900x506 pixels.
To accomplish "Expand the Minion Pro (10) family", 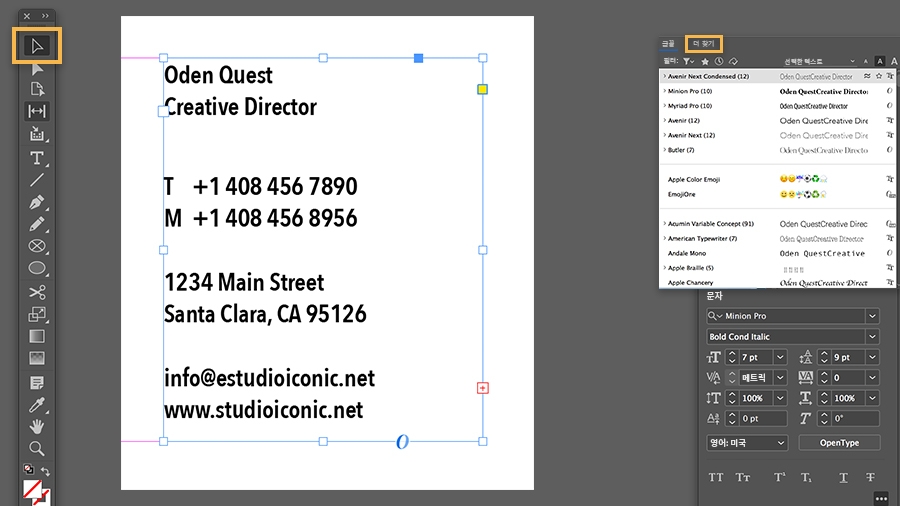I will (665, 91).
